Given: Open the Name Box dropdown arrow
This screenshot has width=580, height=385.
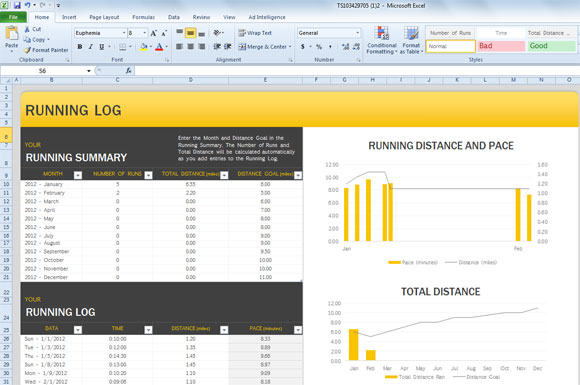Looking at the screenshot, I should [x=89, y=71].
